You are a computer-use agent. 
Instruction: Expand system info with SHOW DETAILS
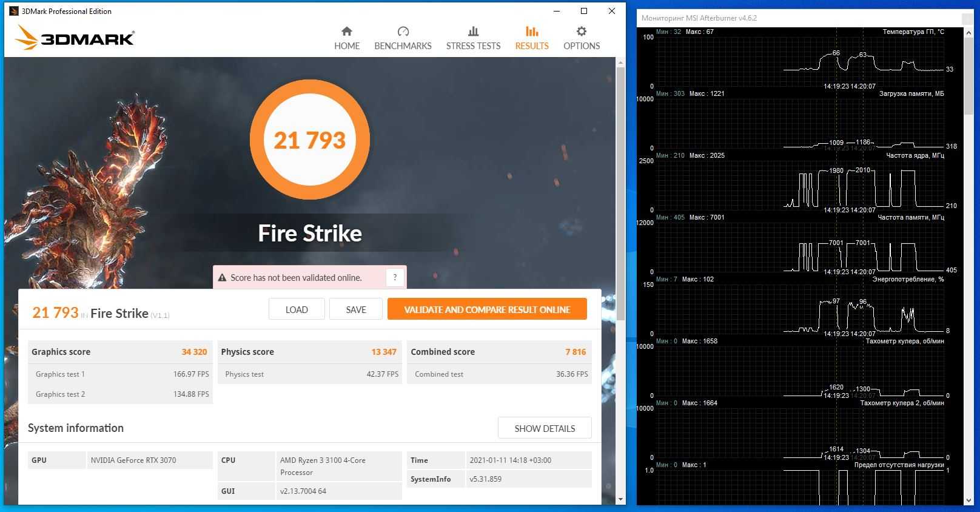545,428
